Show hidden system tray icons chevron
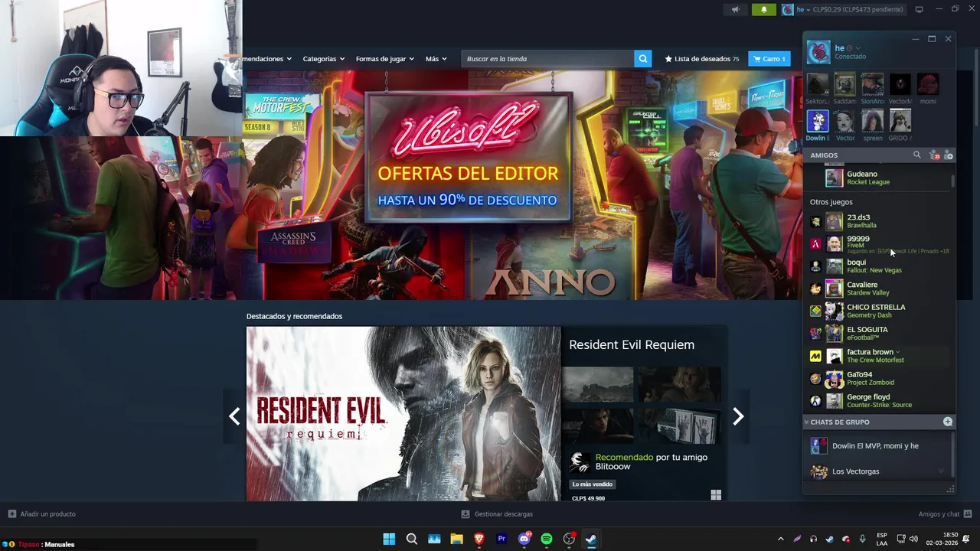980x551 pixels. [781, 539]
